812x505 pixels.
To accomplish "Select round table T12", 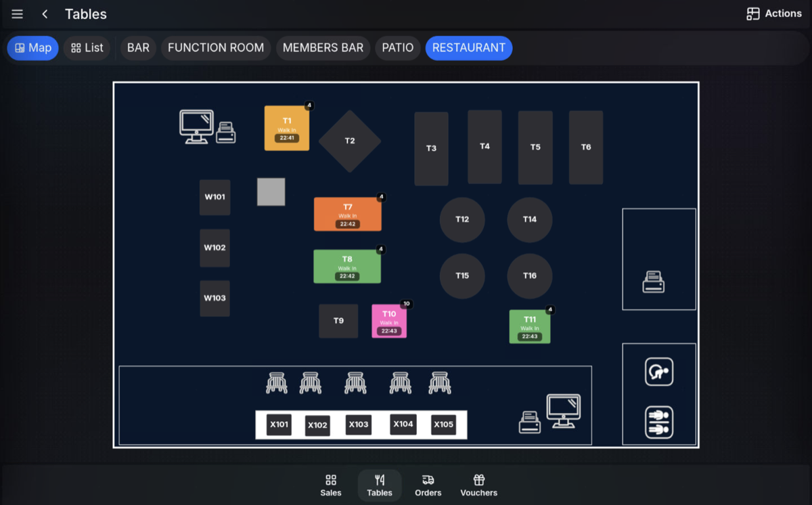I will pyautogui.click(x=462, y=220).
